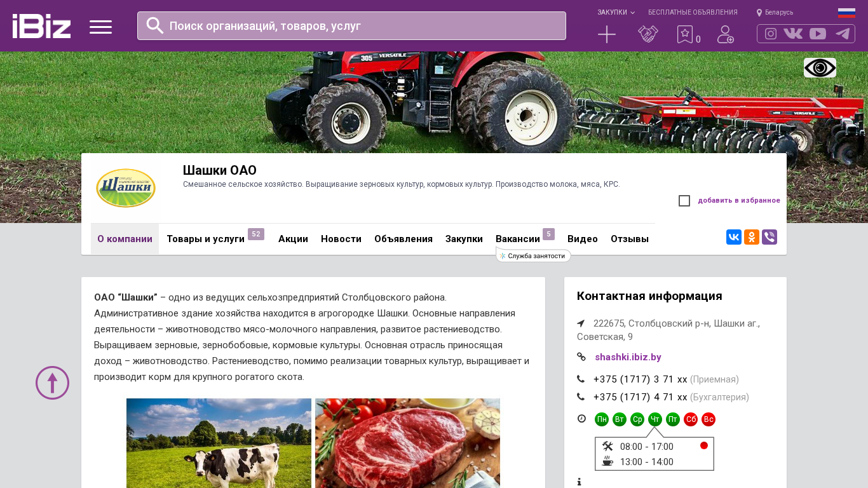Open the Instagram icon in header
This screenshot has width=868, height=488.
tap(771, 34)
